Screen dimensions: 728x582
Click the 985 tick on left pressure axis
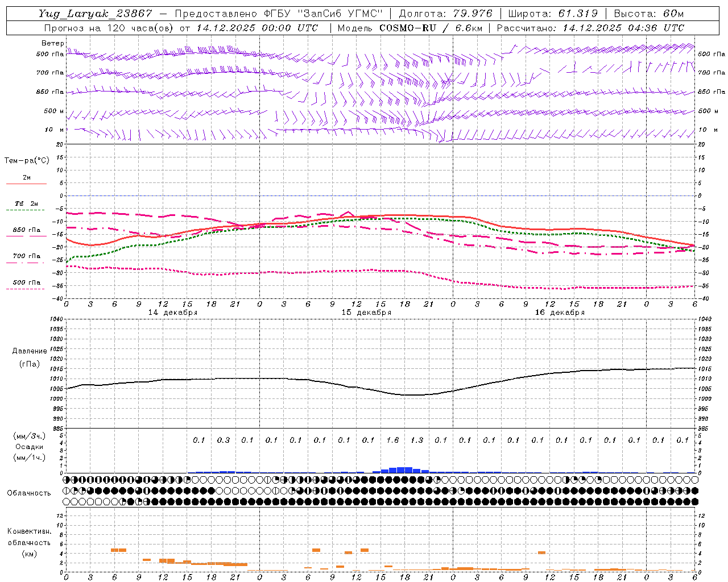[x=59, y=429]
